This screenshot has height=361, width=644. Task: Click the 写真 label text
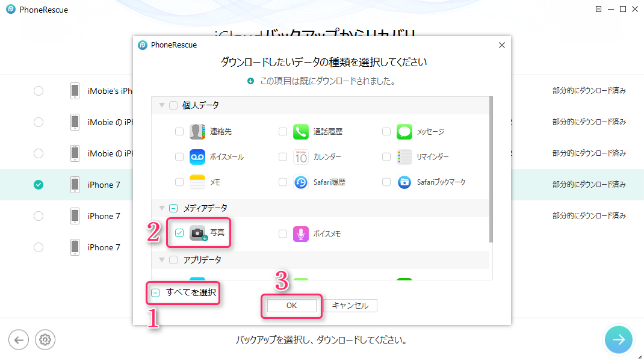click(x=217, y=233)
